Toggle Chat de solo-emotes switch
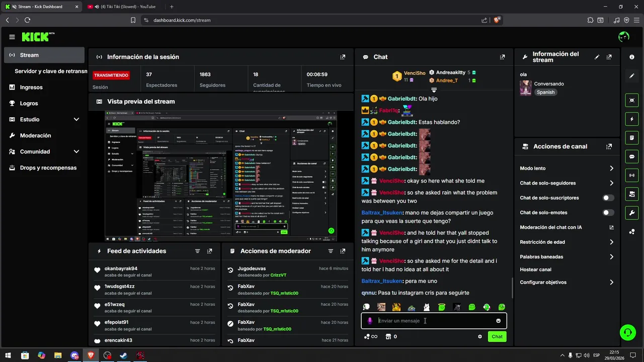Image resolution: width=644 pixels, height=362 pixels. [608, 213]
